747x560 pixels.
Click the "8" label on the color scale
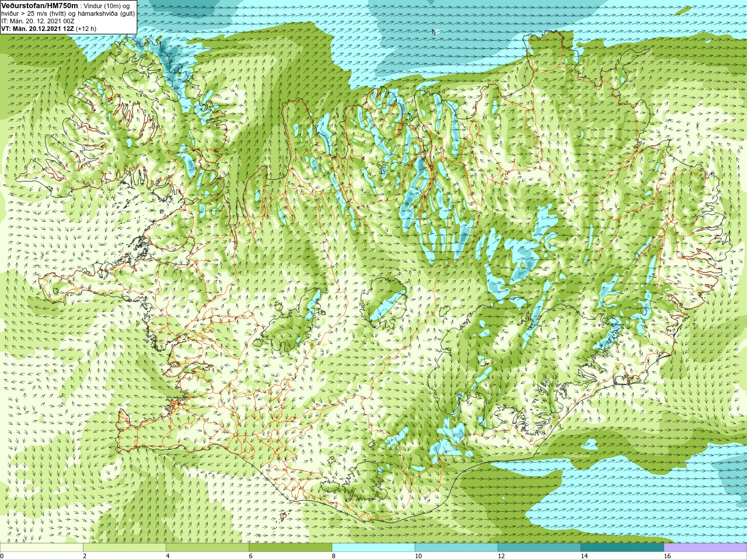[334, 556]
